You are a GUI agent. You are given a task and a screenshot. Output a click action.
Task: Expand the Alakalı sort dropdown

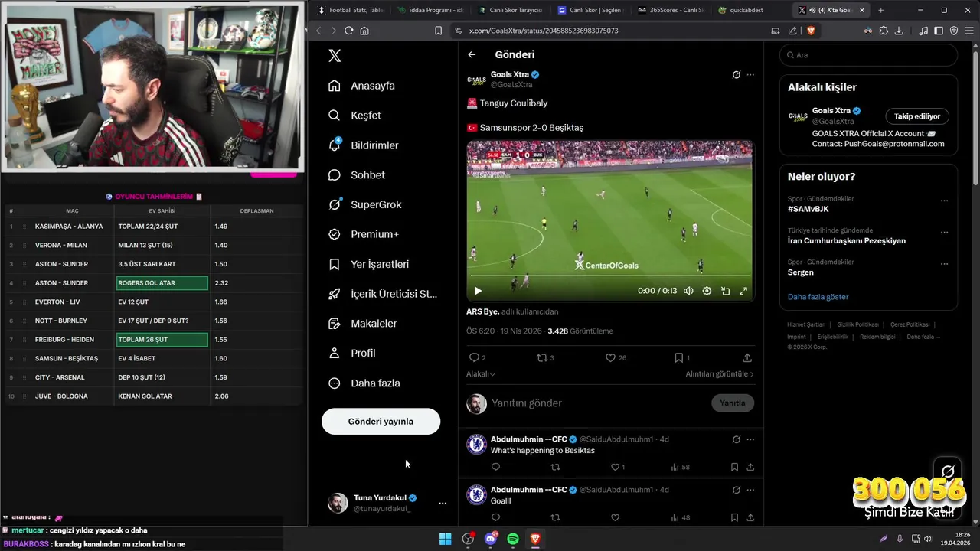point(481,374)
